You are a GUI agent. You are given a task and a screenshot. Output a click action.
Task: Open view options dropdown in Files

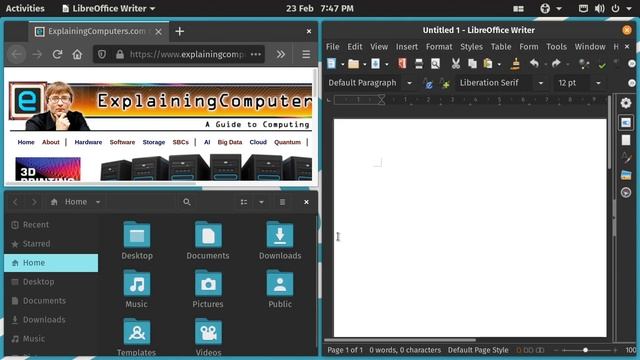point(261,202)
